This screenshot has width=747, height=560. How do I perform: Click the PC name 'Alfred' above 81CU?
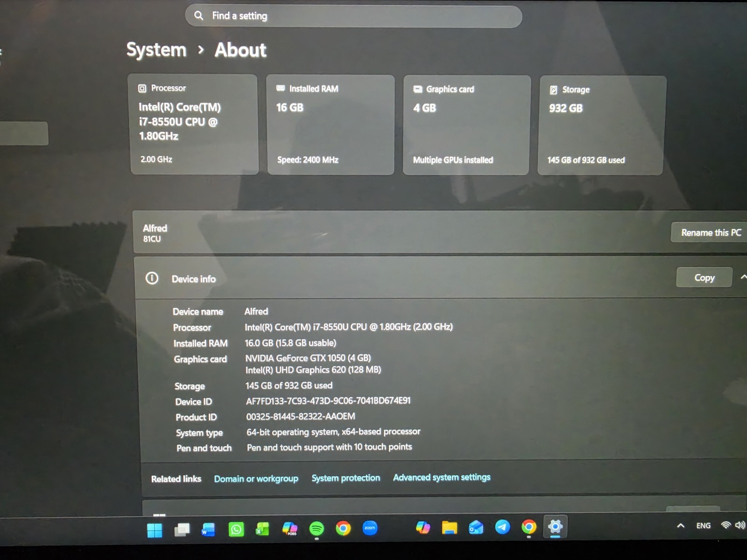(x=155, y=228)
